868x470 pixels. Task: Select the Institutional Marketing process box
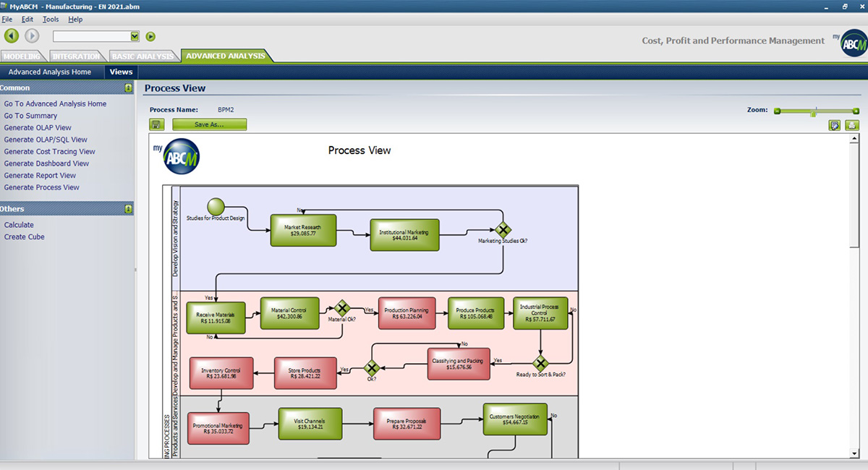tap(404, 234)
